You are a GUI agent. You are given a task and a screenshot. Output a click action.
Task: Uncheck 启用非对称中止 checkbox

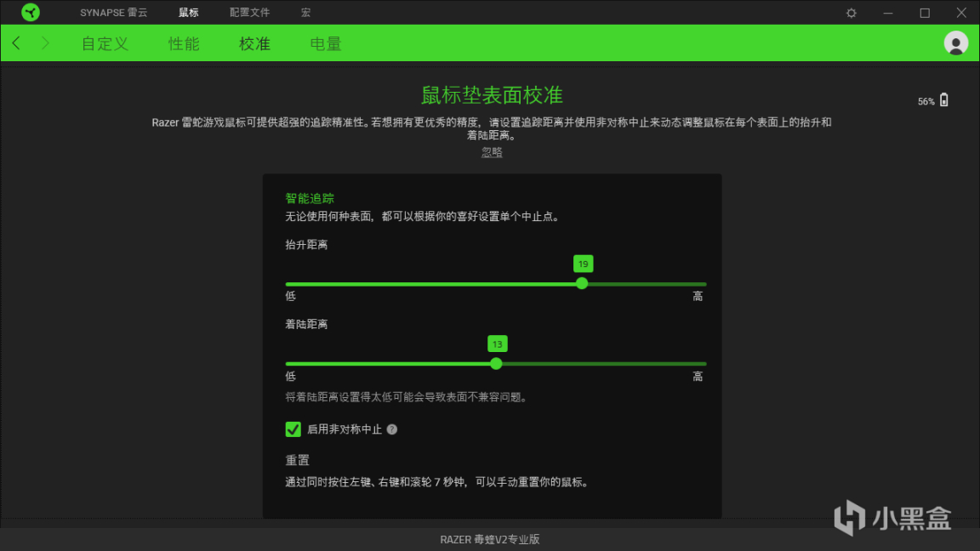[x=293, y=429]
